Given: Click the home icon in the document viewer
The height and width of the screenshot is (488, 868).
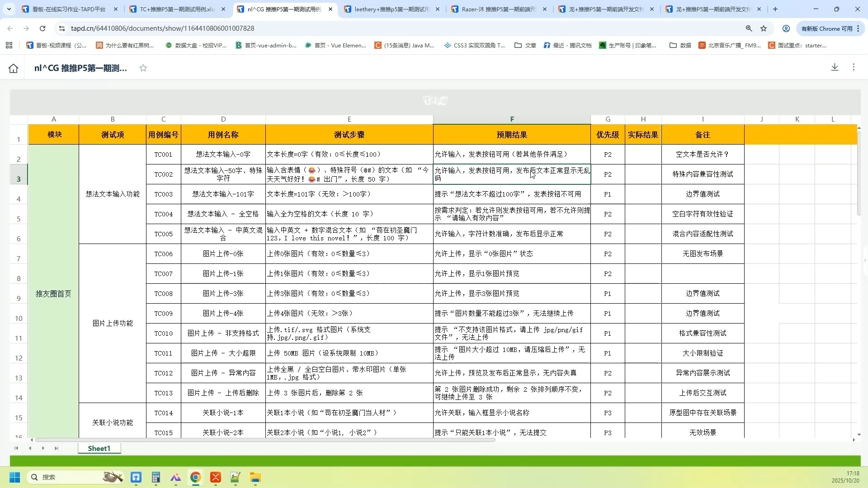Looking at the screenshot, I should pyautogui.click(x=13, y=68).
